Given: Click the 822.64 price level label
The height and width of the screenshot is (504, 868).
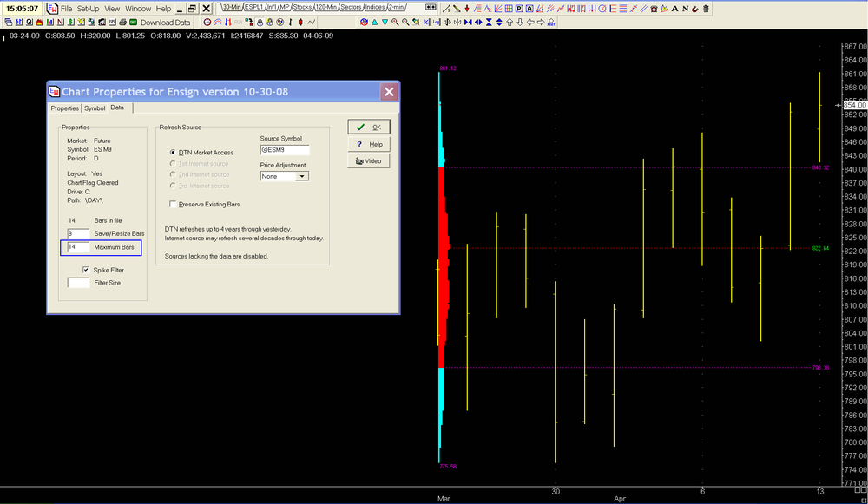Looking at the screenshot, I should point(820,248).
